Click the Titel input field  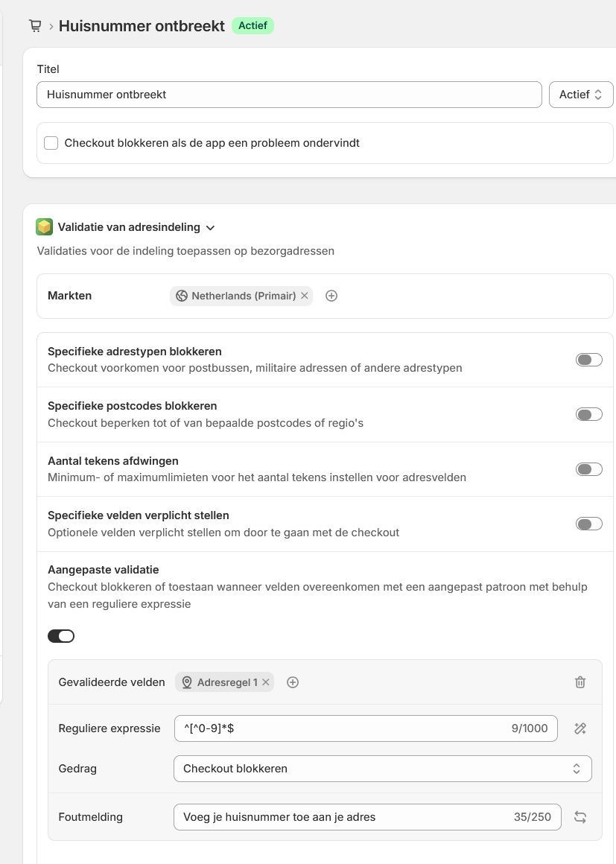tap(289, 95)
